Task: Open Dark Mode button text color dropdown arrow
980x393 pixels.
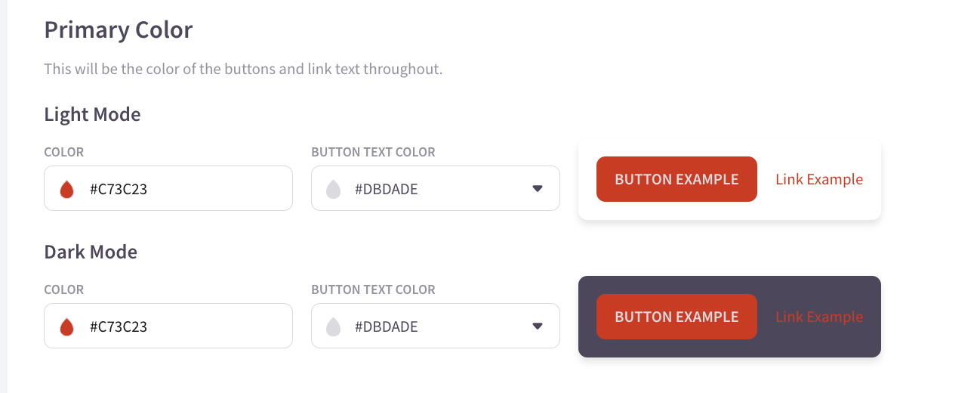Action: 538,326
